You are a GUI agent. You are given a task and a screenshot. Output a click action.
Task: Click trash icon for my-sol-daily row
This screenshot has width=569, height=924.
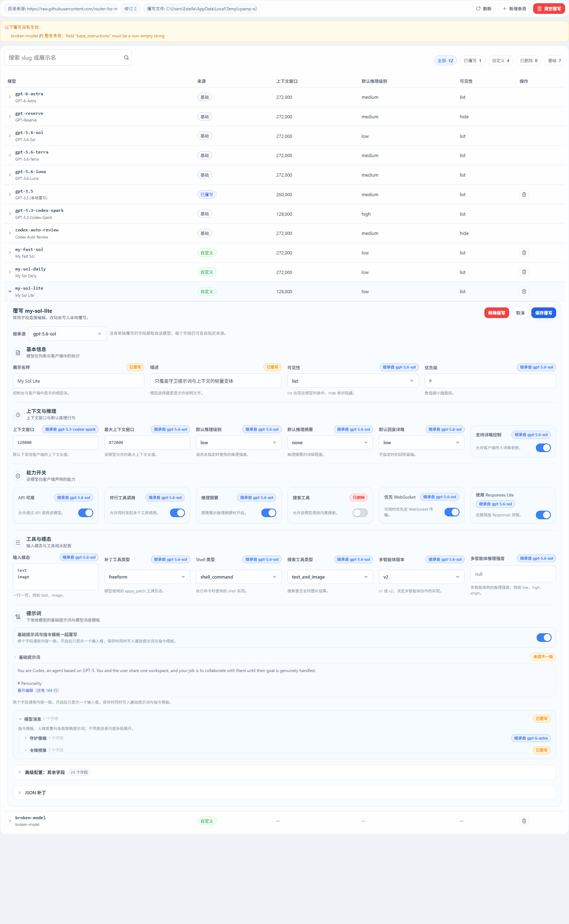tap(524, 272)
